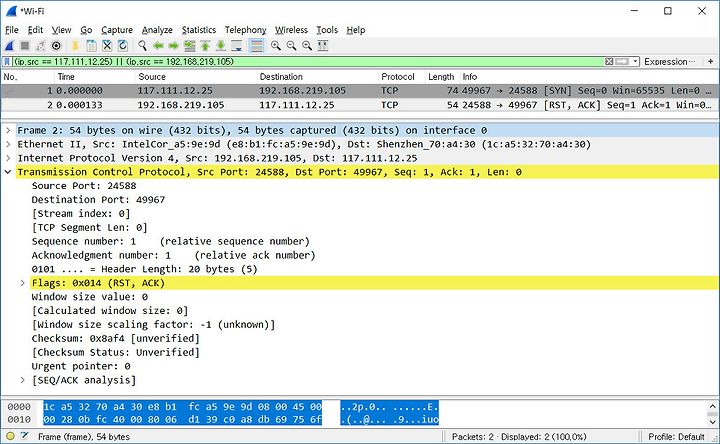Select the Checksum: 0x8af4 field
Screen dimensions: 720x444
(116, 338)
